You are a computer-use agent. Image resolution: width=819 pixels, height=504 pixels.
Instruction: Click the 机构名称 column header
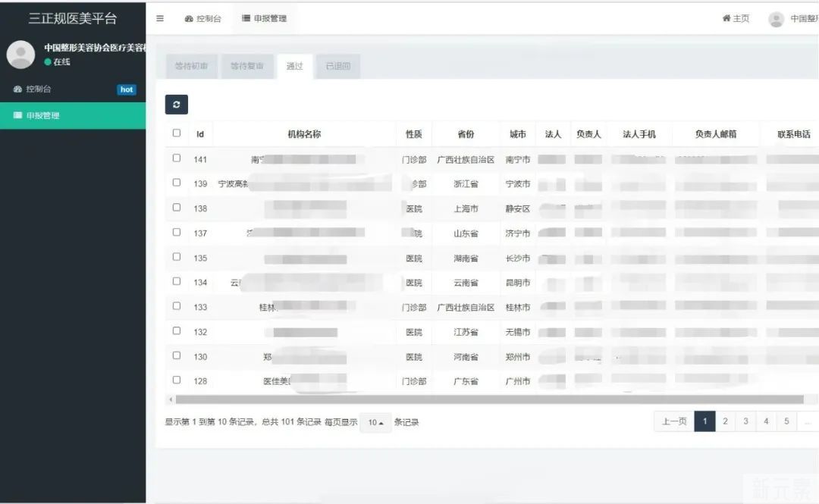tap(304, 134)
